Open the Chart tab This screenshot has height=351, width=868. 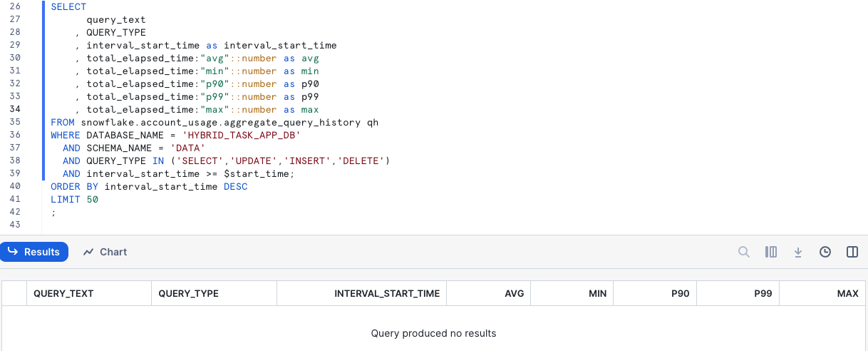pyautogui.click(x=105, y=252)
